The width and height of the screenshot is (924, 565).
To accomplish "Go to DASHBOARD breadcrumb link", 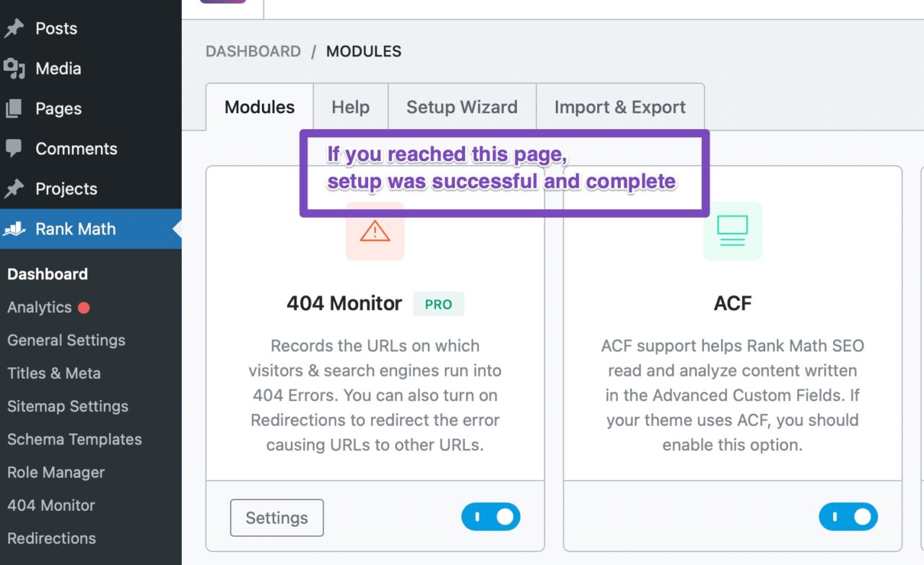I will pyautogui.click(x=253, y=51).
